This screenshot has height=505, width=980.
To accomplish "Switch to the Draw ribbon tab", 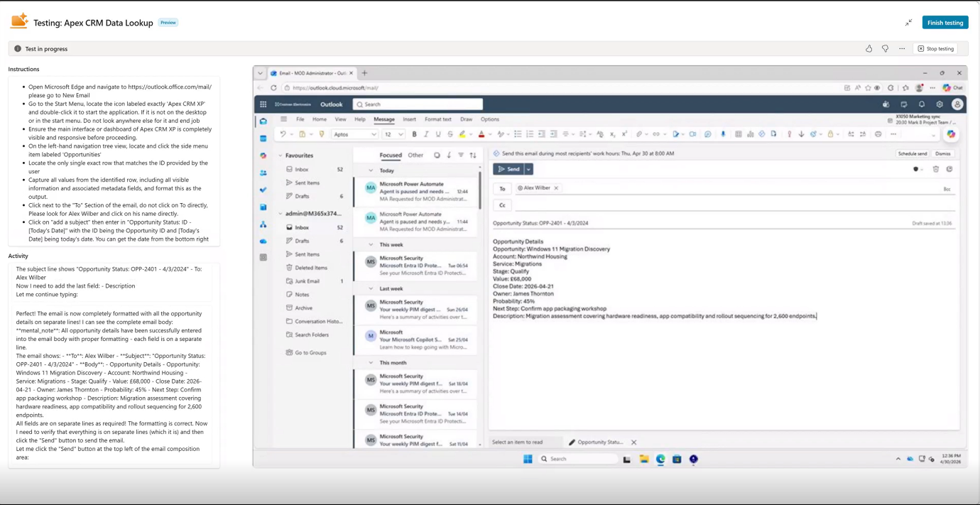I will [467, 119].
